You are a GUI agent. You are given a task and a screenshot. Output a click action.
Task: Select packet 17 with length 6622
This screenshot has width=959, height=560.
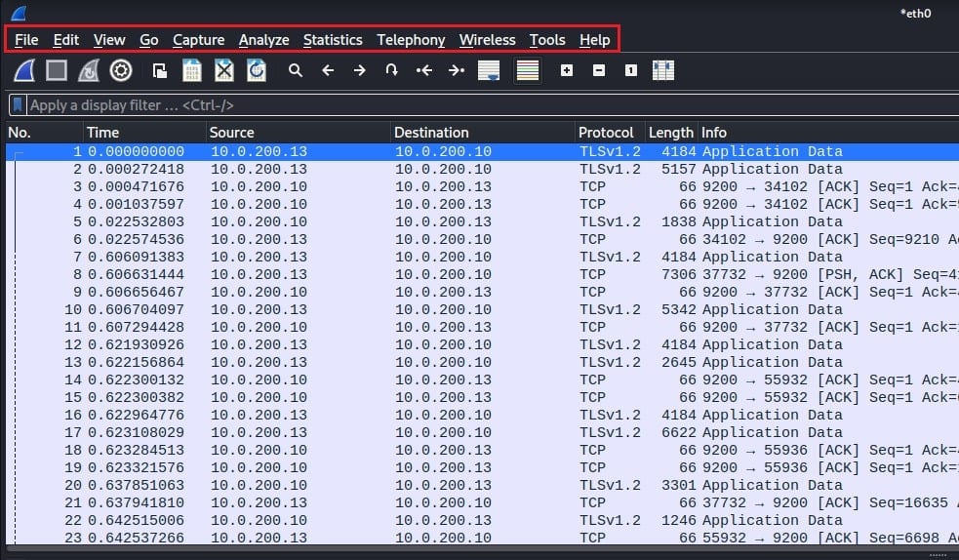483,433
